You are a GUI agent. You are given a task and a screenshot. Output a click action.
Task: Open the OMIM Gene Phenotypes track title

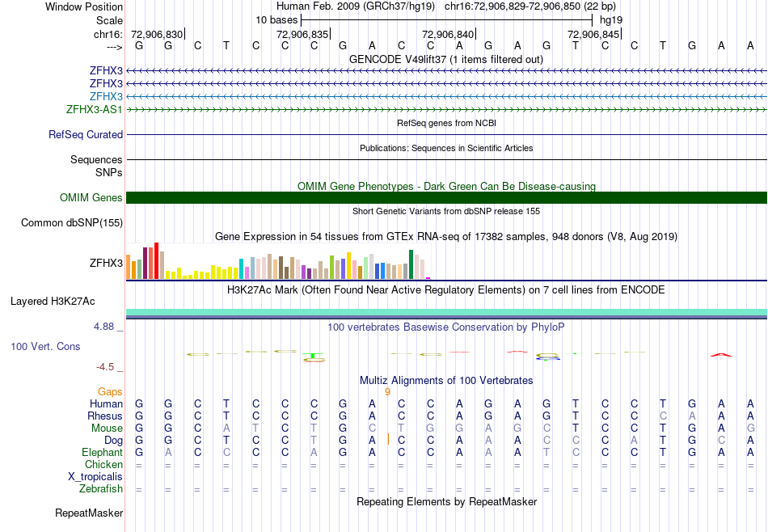pyautogui.click(x=446, y=186)
